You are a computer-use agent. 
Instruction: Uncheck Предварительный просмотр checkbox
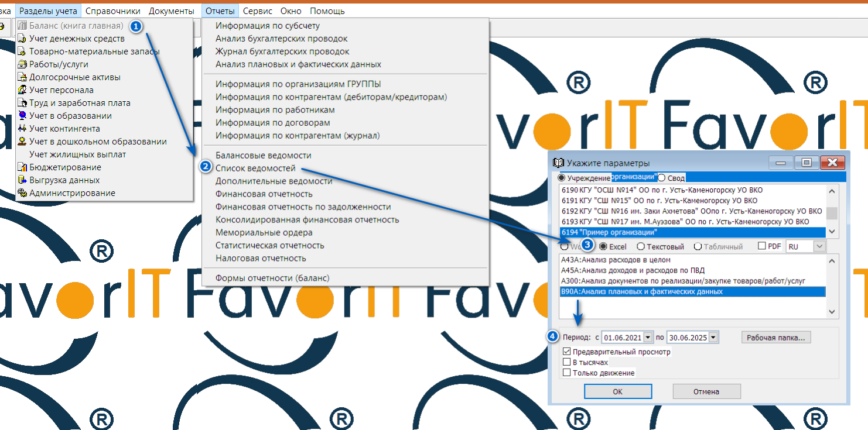point(566,352)
